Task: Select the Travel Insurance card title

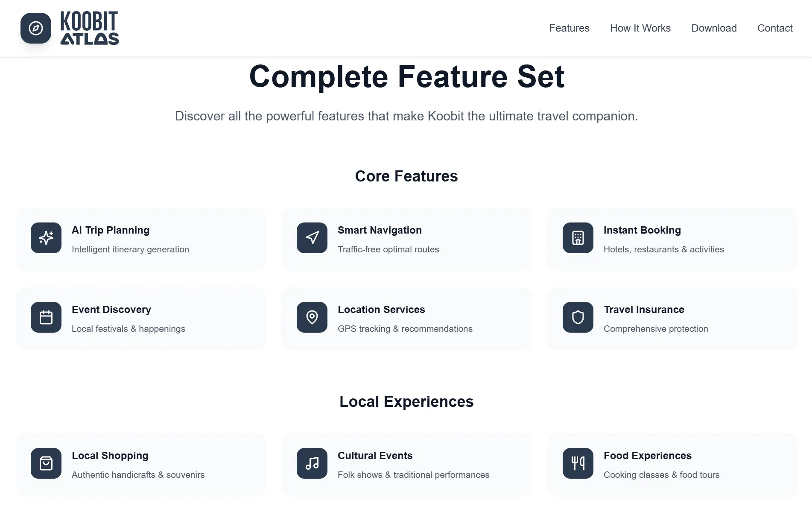Action: point(644,310)
